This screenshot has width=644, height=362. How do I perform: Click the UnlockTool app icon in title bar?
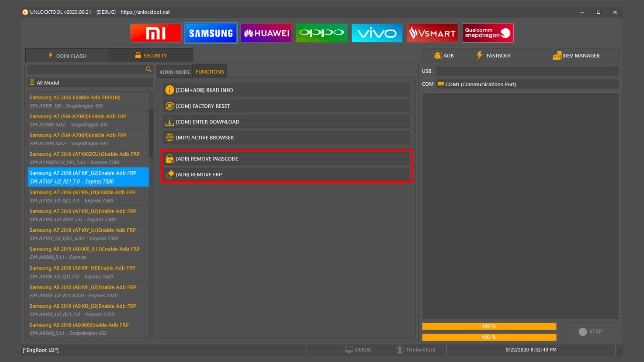[x=25, y=12]
